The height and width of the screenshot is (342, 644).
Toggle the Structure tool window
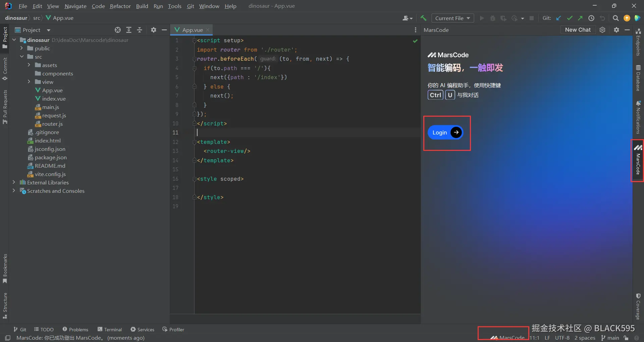click(x=5, y=305)
